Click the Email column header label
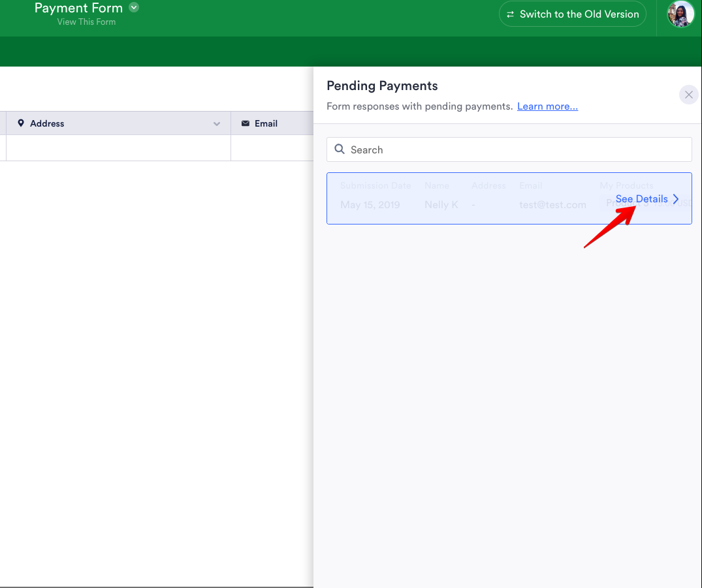This screenshot has width=702, height=588. point(266,123)
